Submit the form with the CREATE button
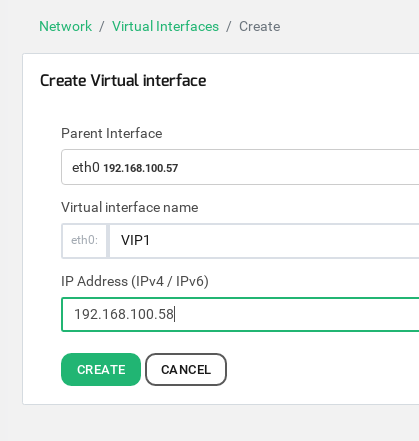Image resolution: width=419 pixels, height=441 pixels. tap(101, 369)
